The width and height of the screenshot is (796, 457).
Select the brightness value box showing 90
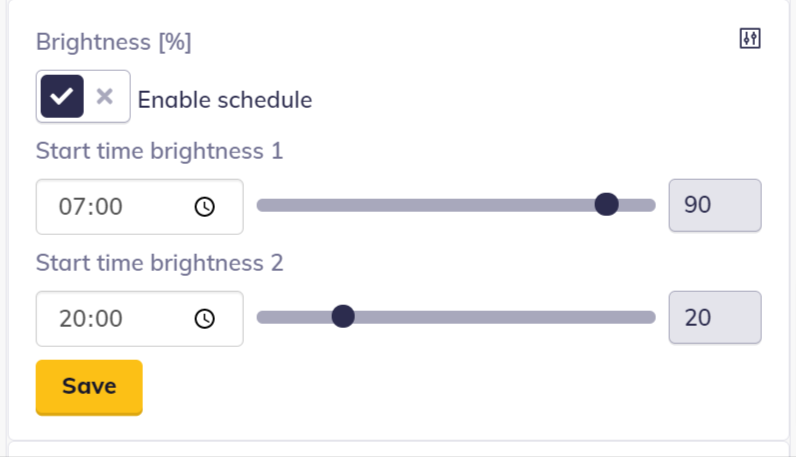tap(714, 206)
